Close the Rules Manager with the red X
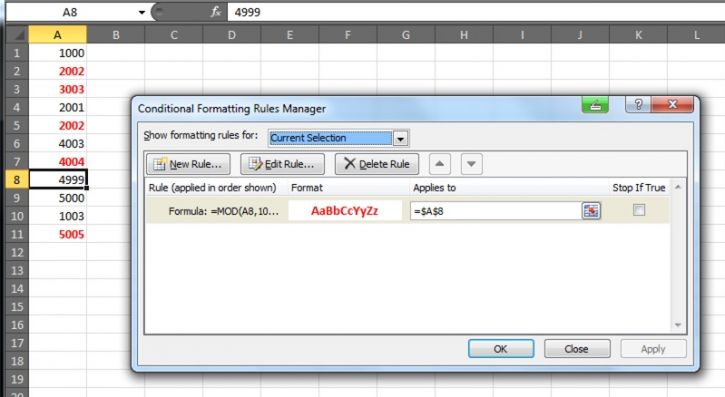This screenshot has height=397, width=725. (672, 105)
